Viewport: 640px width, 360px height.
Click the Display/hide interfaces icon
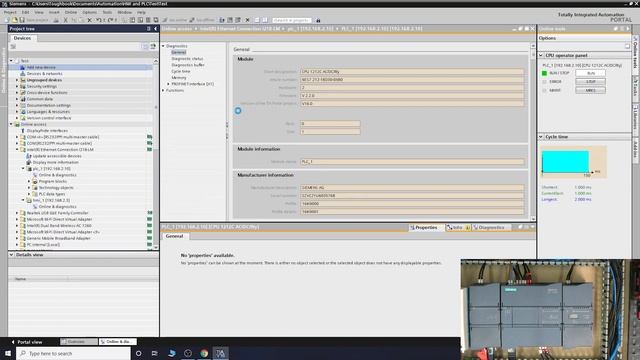pyautogui.click(x=23, y=131)
